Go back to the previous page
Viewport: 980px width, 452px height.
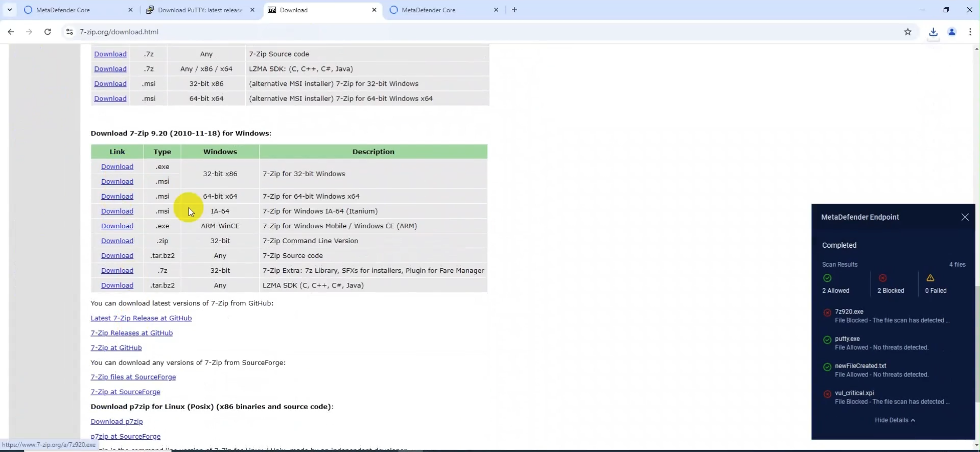(x=11, y=32)
